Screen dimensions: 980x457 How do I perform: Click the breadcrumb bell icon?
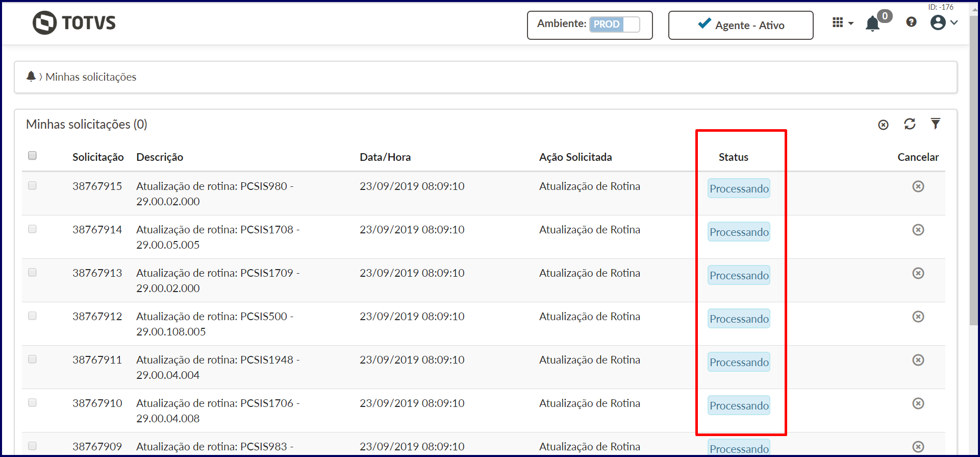(31, 77)
